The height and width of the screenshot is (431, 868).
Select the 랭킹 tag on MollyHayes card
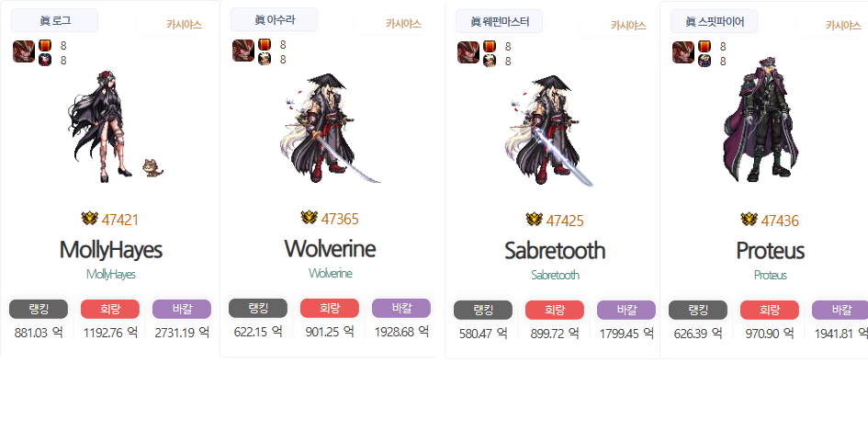point(39,309)
